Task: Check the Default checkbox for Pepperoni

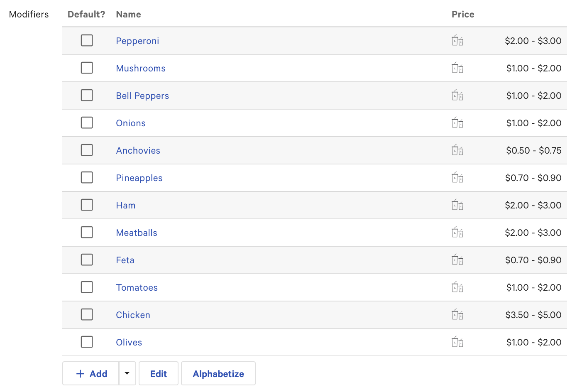Action: (87, 40)
